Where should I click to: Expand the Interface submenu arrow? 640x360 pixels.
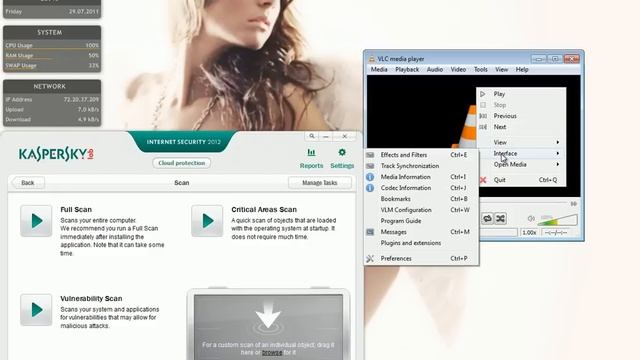click(x=558, y=153)
